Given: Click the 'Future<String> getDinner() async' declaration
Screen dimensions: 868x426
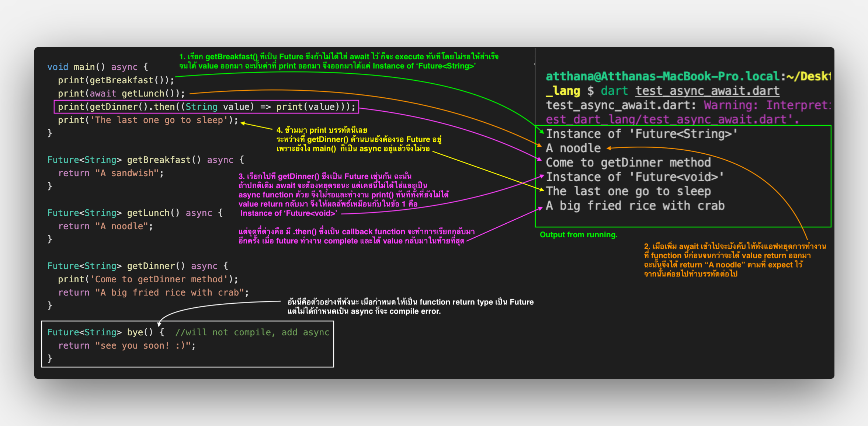Looking at the screenshot, I should pyautogui.click(x=138, y=266).
